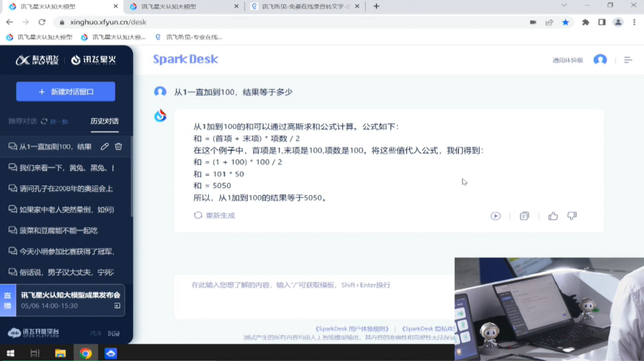Viewport: 644px width, 361px height.
Task: Open the Chrome profile icon
Action: pyautogui.click(x=618, y=22)
